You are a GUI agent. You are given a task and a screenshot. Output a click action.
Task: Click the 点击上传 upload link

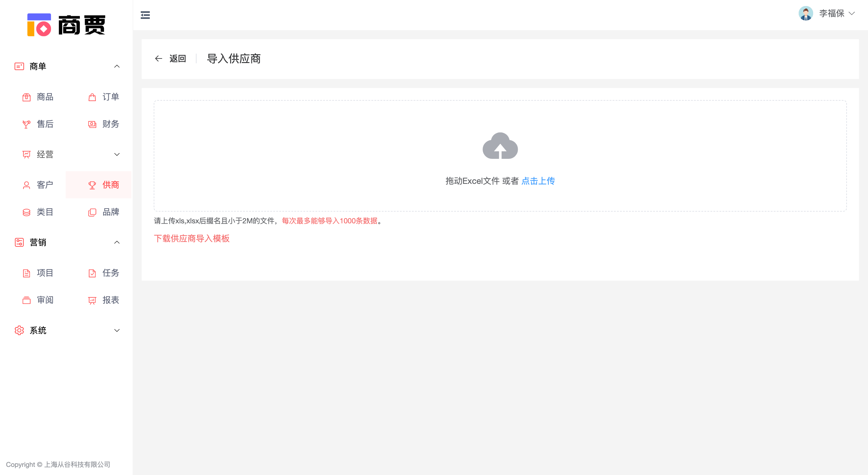click(538, 181)
